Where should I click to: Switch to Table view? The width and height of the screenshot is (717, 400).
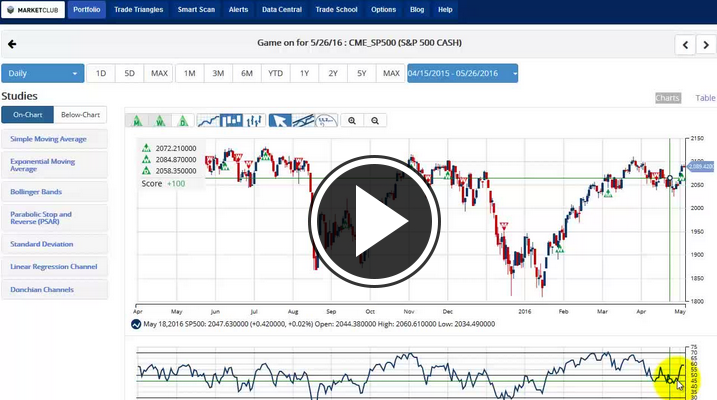[705, 98]
